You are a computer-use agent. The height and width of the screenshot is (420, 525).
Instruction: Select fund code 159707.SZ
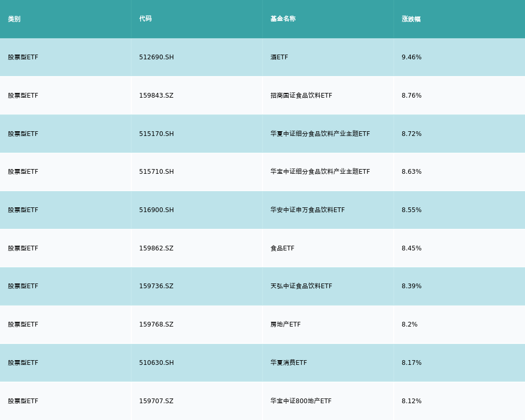coord(156,401)
